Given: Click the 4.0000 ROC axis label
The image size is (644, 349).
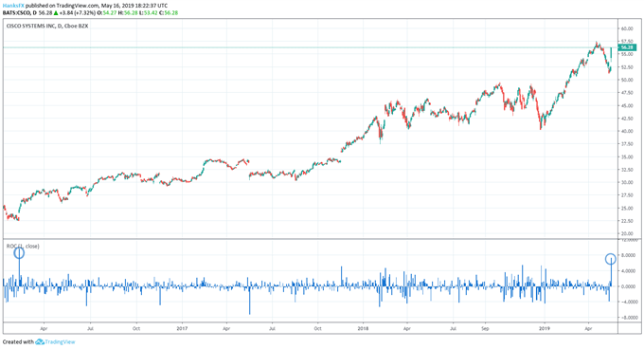Looking at the screenshot, I should click(630, 271).
